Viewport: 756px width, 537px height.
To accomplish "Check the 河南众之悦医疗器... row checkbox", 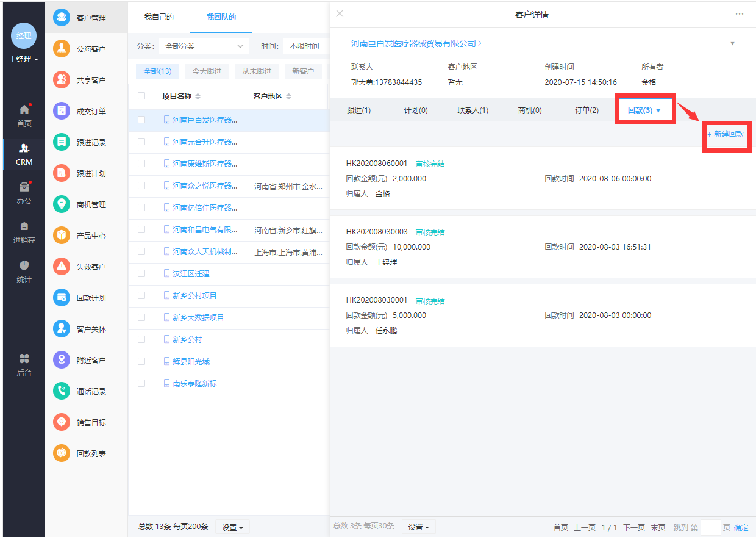I will (x=141, y=186).
